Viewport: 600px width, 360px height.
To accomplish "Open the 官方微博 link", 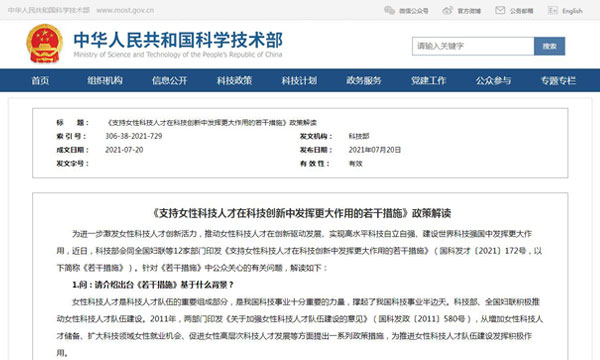I will 469,11.
